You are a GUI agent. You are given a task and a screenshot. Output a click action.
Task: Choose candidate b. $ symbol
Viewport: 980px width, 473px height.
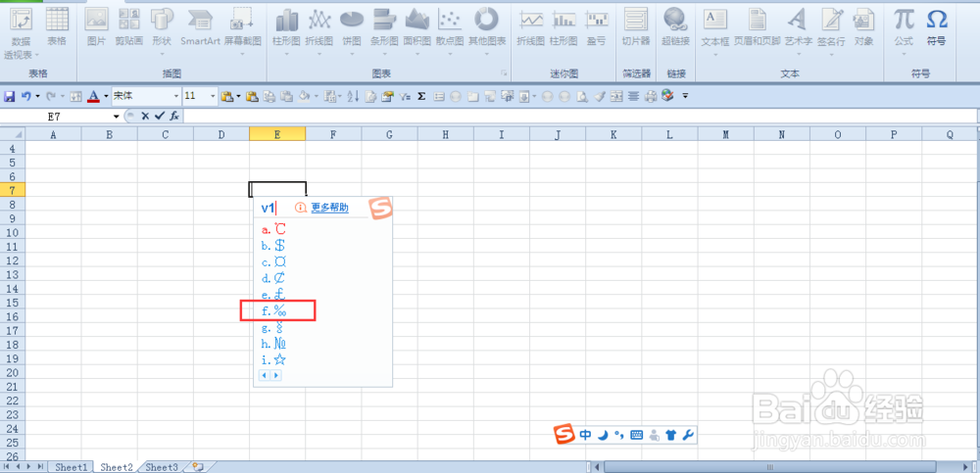[273, 246]
